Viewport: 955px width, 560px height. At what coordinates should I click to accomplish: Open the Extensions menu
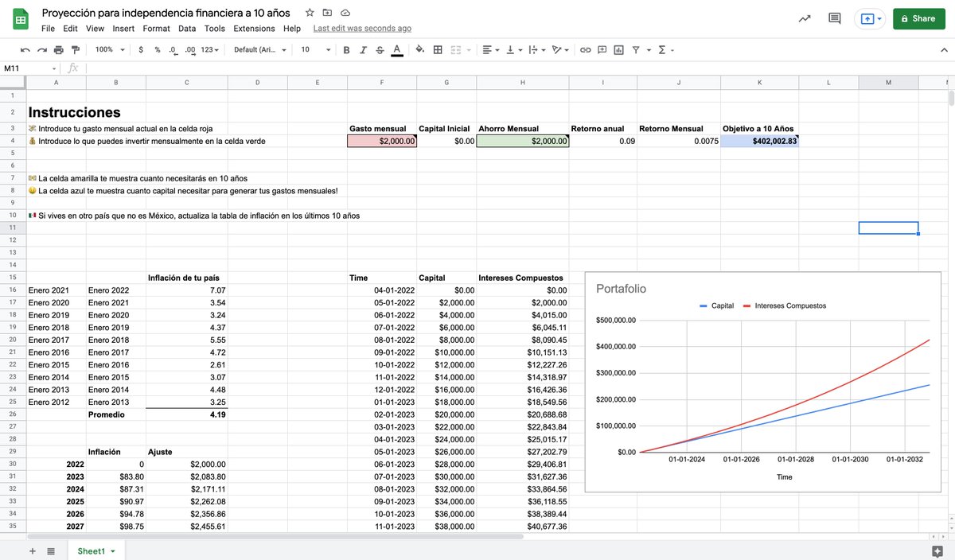point(254,29)
